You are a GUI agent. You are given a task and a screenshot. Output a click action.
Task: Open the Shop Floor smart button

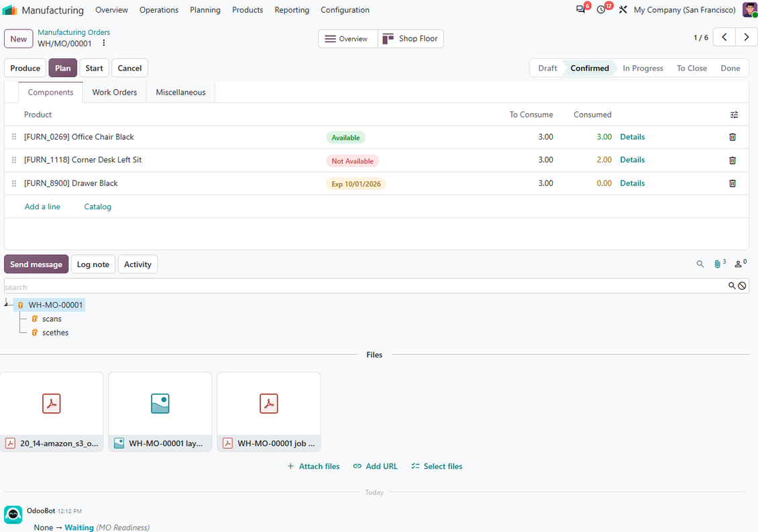411,39
